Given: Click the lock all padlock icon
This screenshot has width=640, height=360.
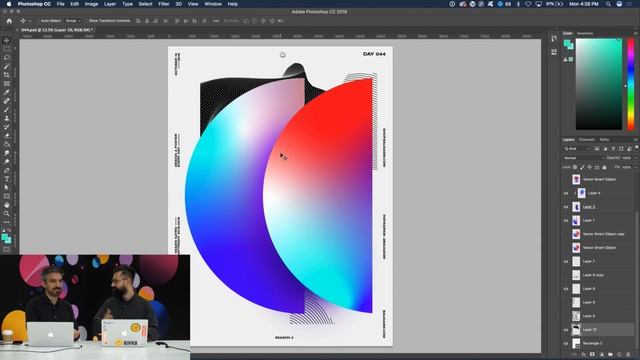Looking at the screenshot, I should tap(604, 167).
